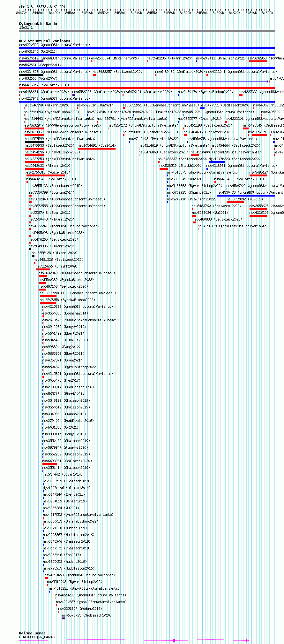Open nsv3351857 (Audano2019) variant
Image resolution: width=284 pixels, height=644 pixels.
click(80, 609)
